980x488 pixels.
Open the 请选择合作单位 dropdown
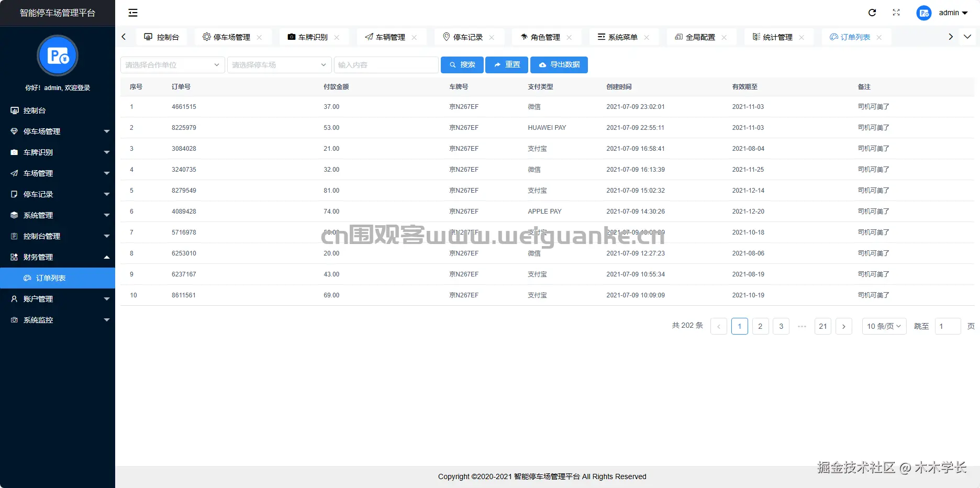click(173, 65)
